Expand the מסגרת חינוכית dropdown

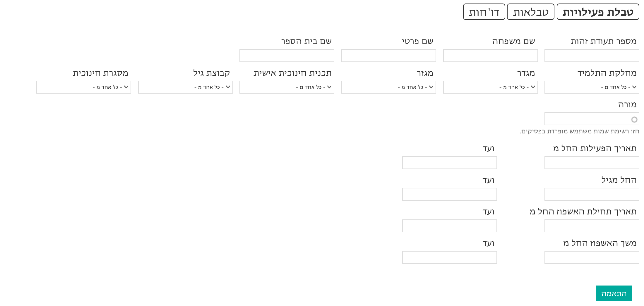(83, 87)
